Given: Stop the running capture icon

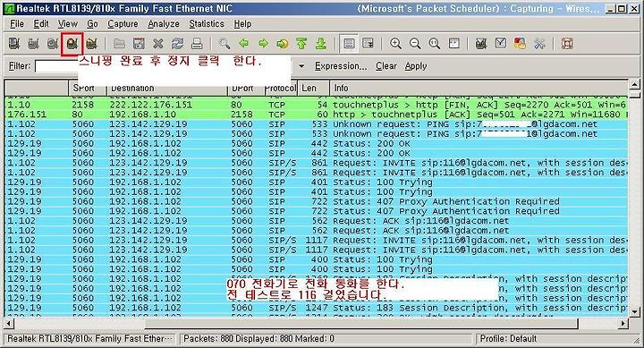Looking at the screenshot, I should point(72,44).
